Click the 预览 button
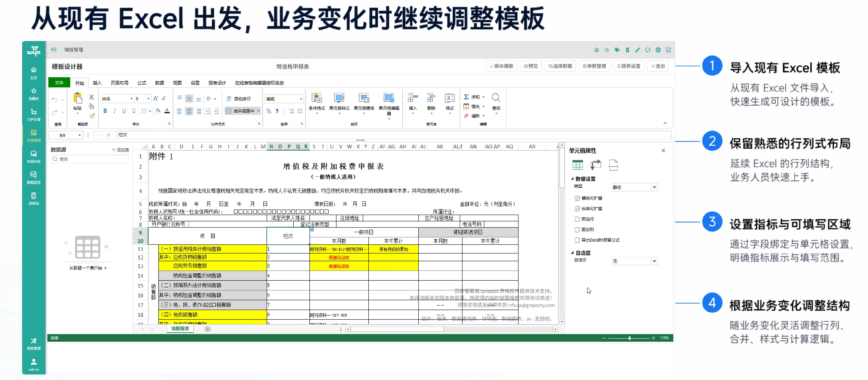 [x=531, y=66]
